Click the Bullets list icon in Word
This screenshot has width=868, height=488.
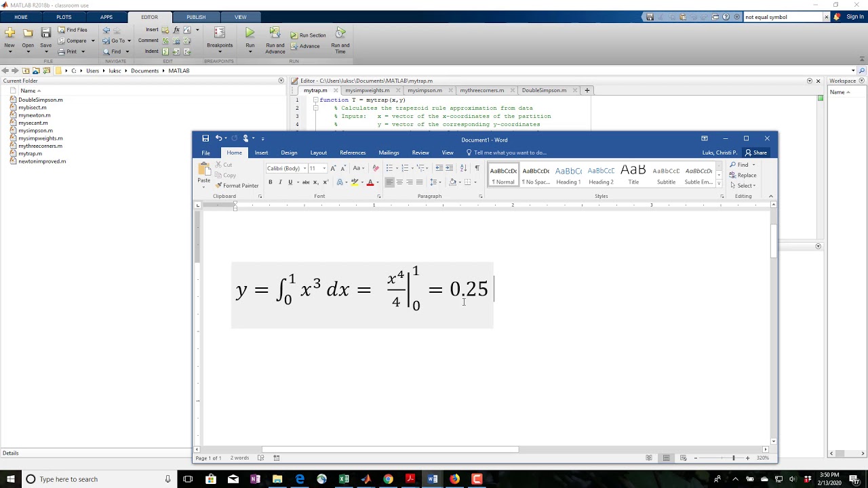pos(389,168)
